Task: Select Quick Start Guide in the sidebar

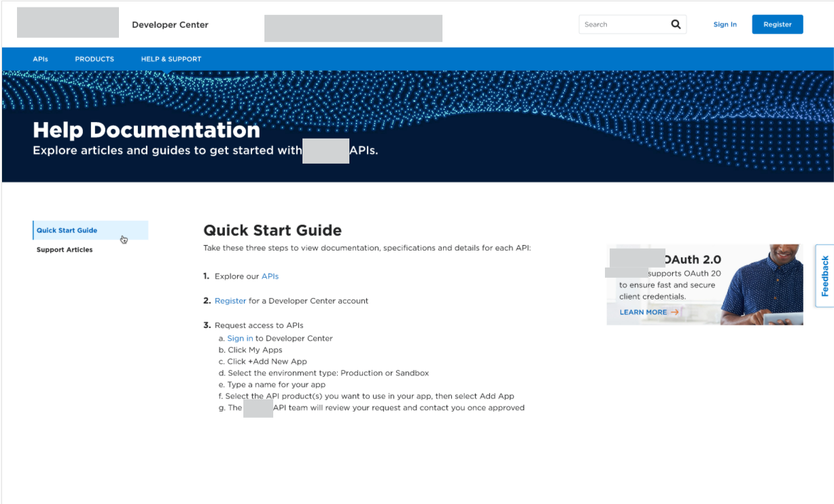Action: (x=90, y=230)
